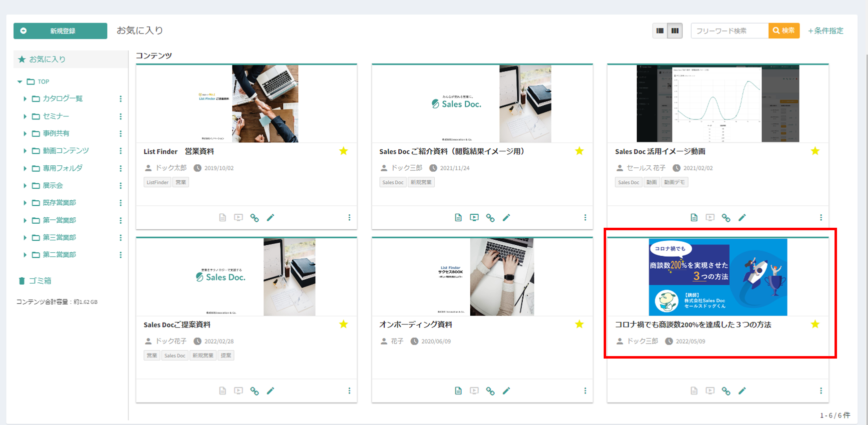Open video icon on List Finder 営業資料 card
Image resolution: width=868 pixels, height=425 pixels.
(x=239, y=218)
